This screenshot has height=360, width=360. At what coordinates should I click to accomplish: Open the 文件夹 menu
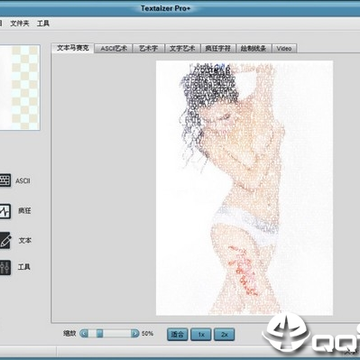20,24
